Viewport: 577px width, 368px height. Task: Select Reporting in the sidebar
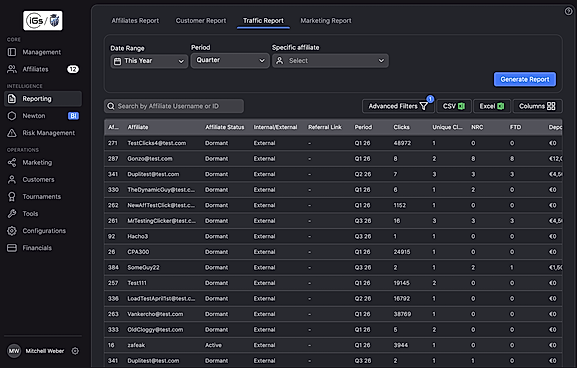coord(43,99)
